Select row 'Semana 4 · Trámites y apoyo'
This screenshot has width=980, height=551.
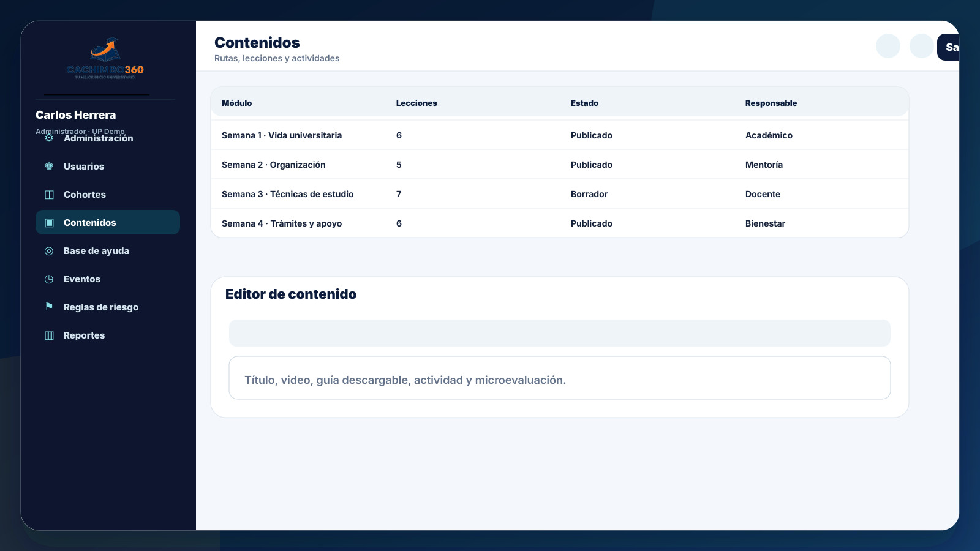click(560, 223)
